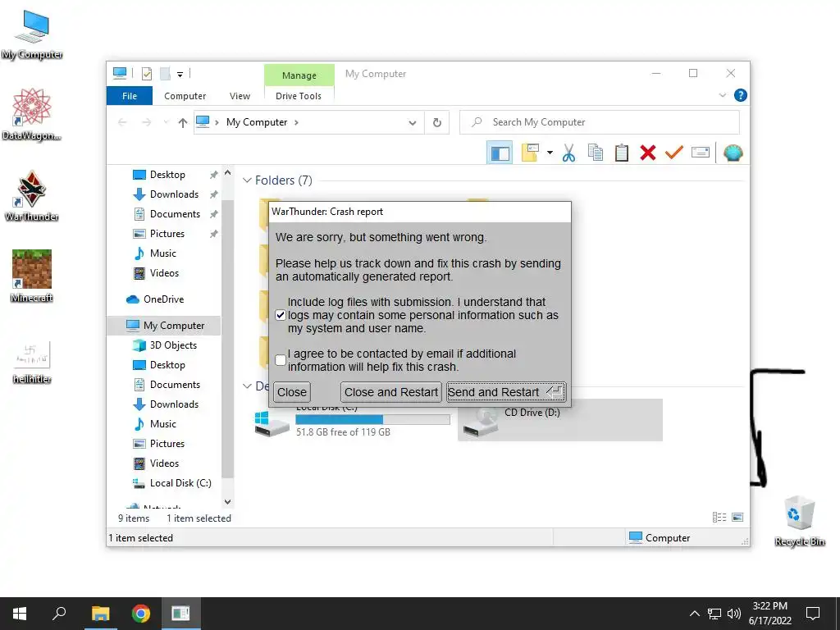
Task: Open Google Chrome from the taskbar
Action: coord(141,614)
